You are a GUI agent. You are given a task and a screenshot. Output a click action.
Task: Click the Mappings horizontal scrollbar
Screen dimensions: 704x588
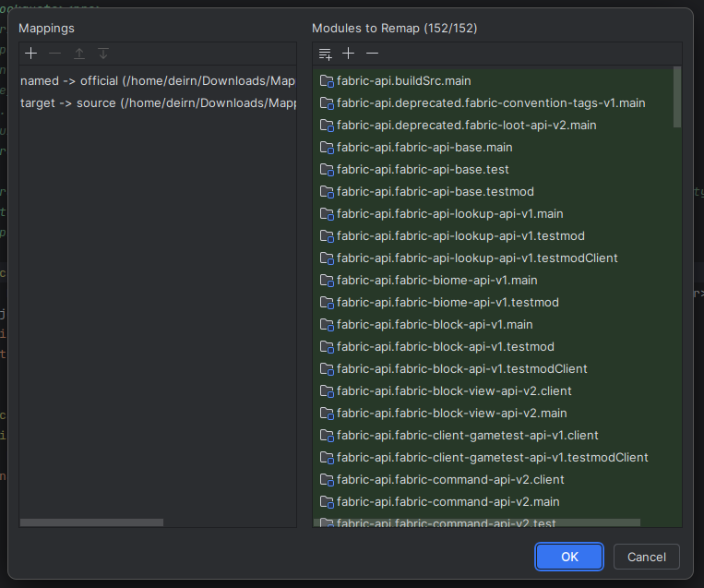(x=91, y=522)
